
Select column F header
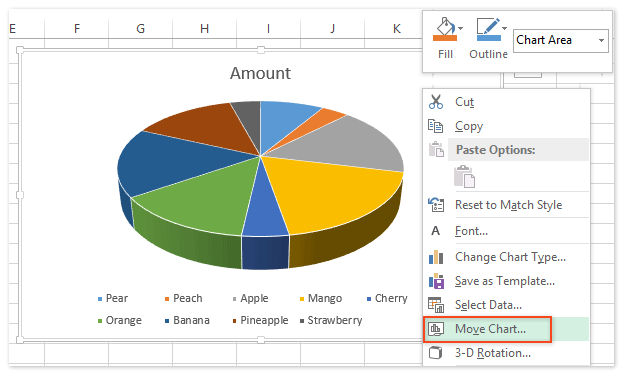click(x=76, y=29)
